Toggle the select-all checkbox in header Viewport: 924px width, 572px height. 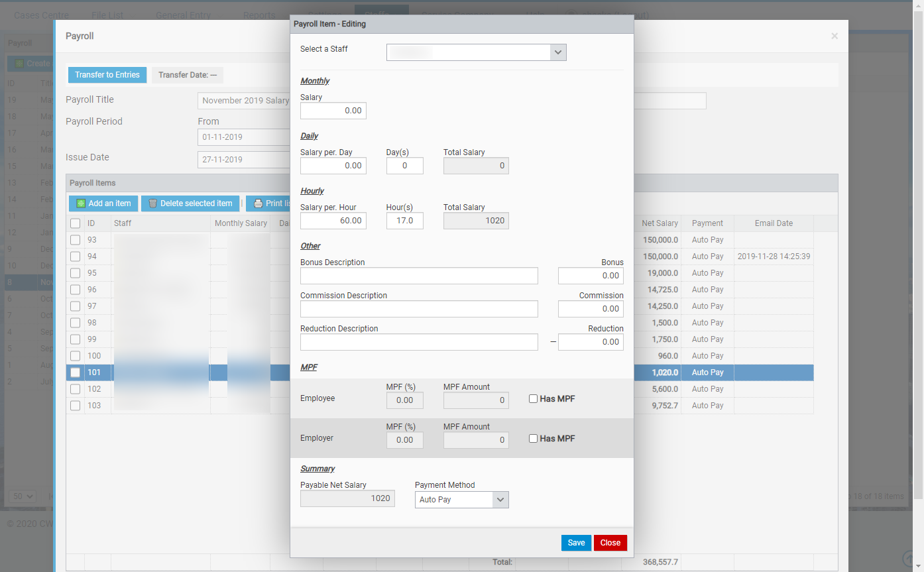pyautogui.click(x=76, y=223)
